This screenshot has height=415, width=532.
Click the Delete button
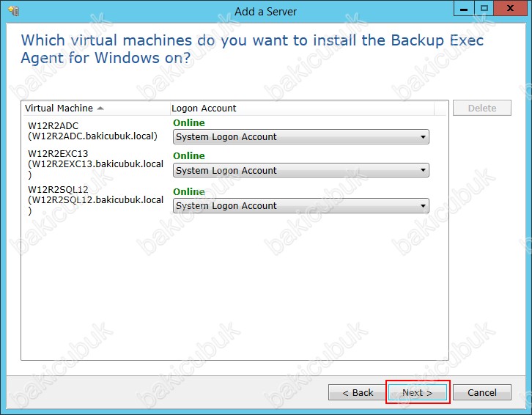click(481, 108)
